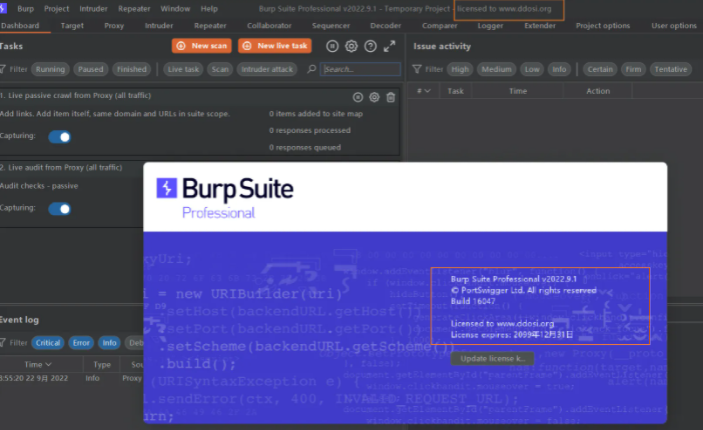Open task settings gear in Tasks header
703x430 pixels.
click(x=351, y=46)
